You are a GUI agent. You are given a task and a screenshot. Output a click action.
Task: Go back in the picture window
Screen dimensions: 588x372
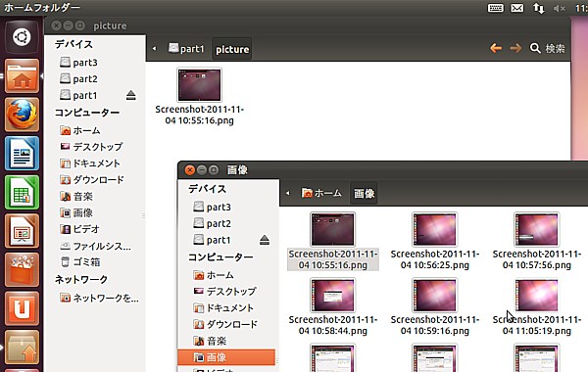tap(496, 48)
